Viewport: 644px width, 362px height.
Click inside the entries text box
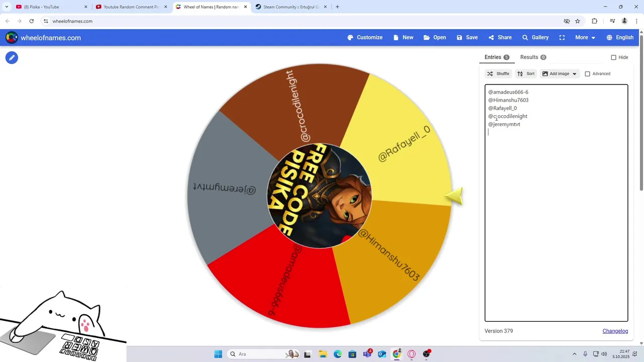[x=556, y=203]
